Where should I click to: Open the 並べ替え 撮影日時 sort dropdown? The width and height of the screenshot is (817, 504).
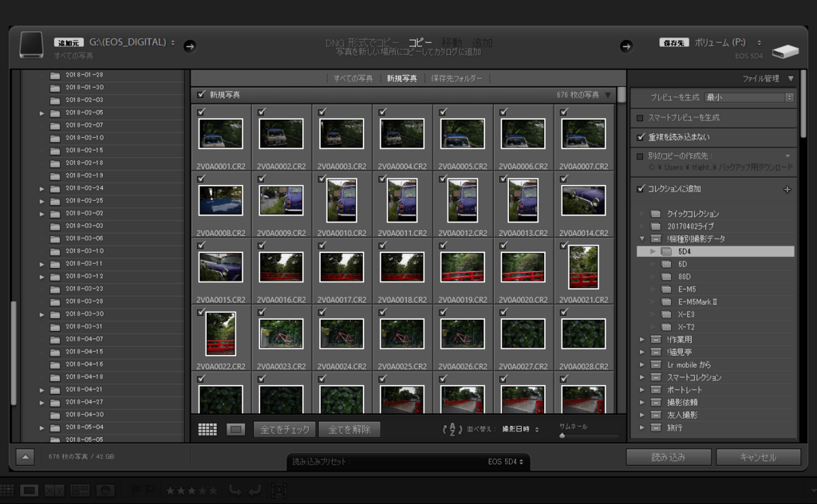pos(520,429)
